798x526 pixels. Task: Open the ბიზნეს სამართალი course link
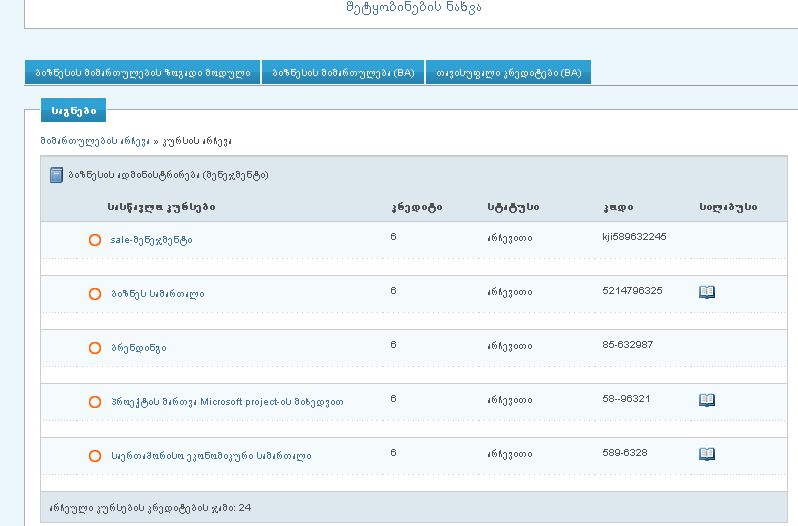pyautogui.click(x=158, y=294)
